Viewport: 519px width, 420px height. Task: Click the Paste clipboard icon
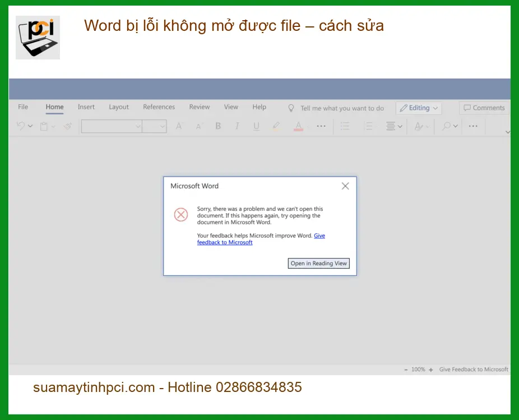point(44,126)
